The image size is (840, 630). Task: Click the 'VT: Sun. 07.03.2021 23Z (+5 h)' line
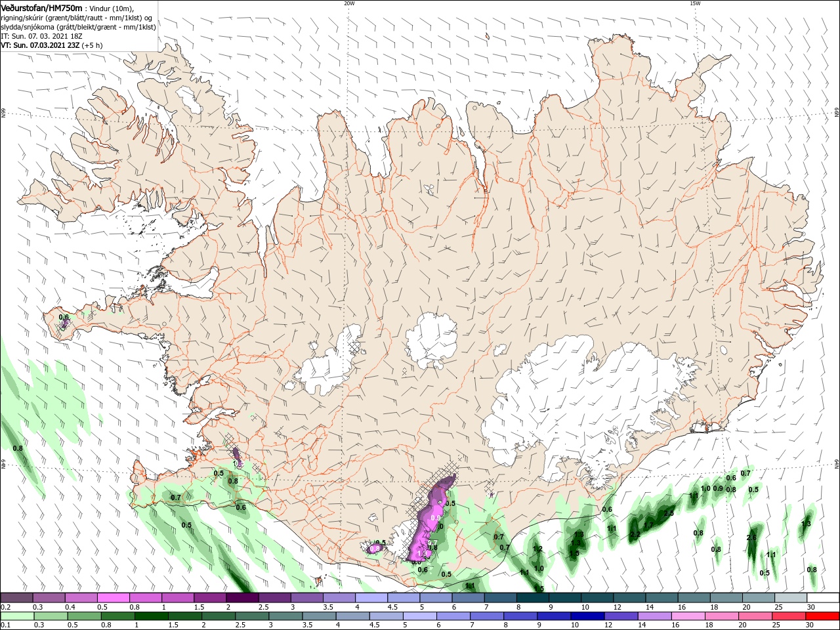[52, 46]
